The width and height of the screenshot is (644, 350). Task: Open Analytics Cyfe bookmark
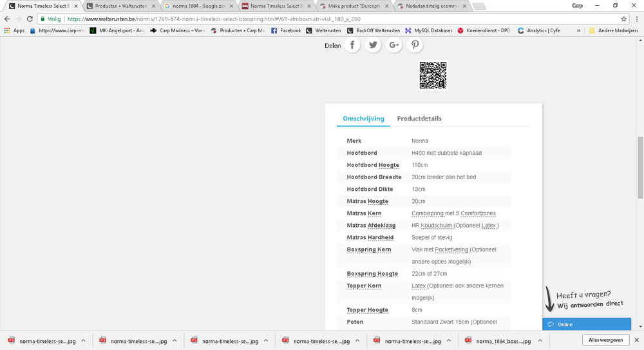[539, 30]
